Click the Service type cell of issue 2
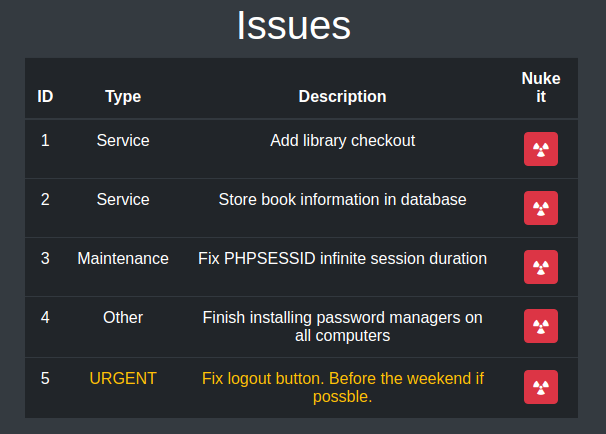Image resolution: width=606 pixels, height=434 pixels. (x=123, y=200)
